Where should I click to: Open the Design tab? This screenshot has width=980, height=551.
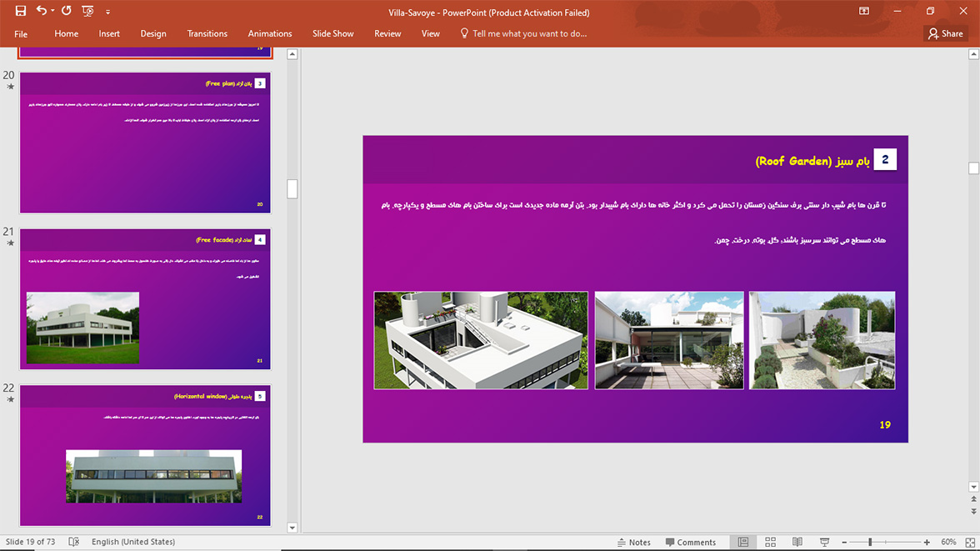click(153, 34)
